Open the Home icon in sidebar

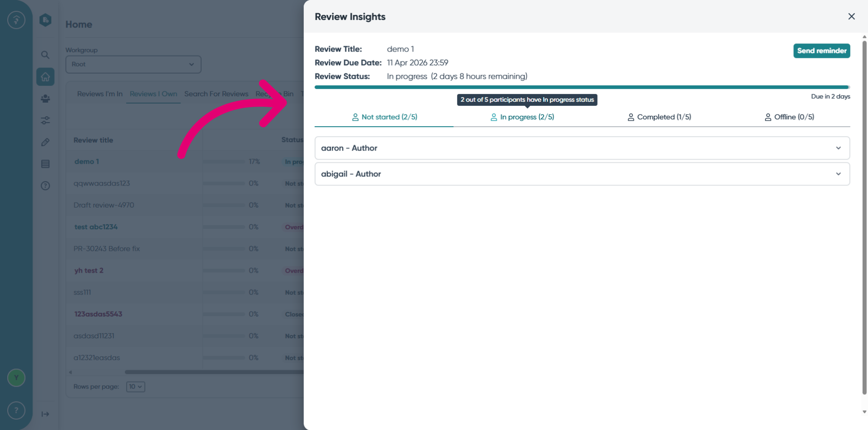pos(45,77)
